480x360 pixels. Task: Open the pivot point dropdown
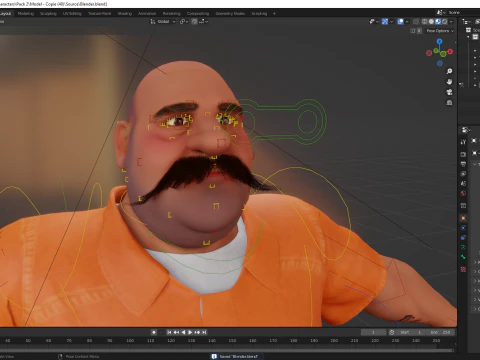tap(184, 22)
